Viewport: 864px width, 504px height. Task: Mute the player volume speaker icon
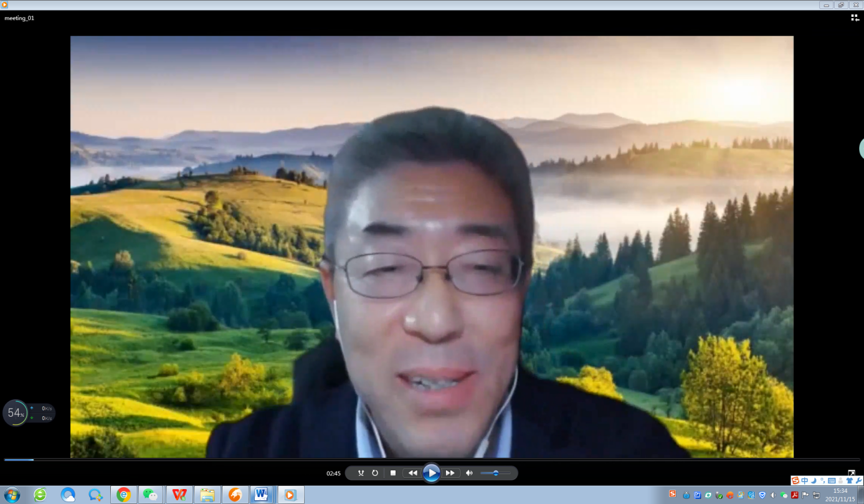(469, 473)
